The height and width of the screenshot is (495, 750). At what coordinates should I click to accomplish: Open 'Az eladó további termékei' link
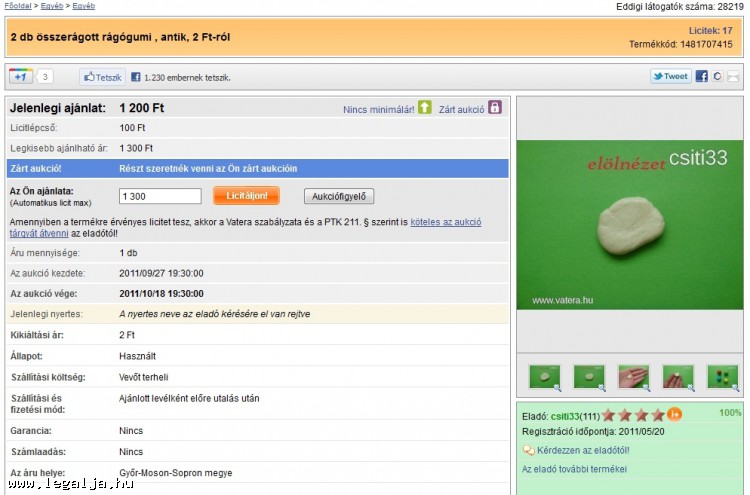574,468
